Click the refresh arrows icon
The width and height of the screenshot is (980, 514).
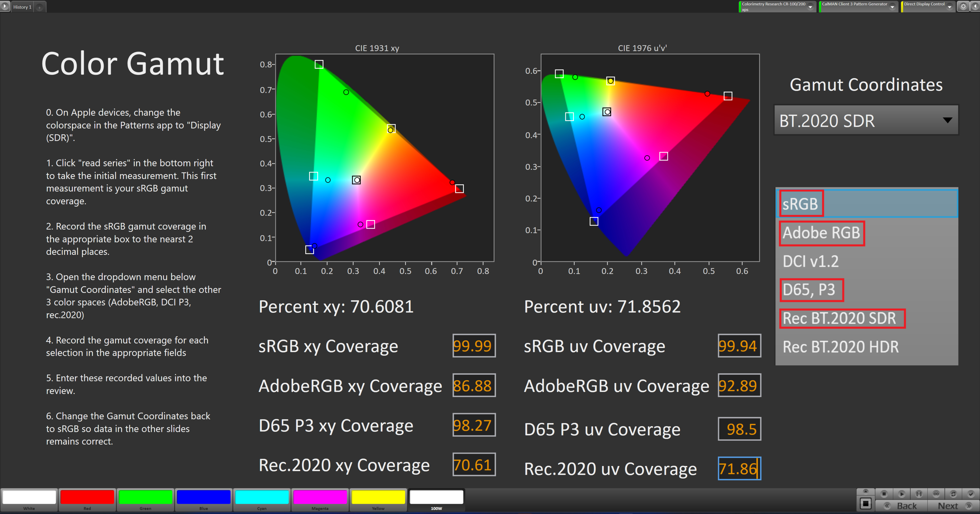click(953, 494)
